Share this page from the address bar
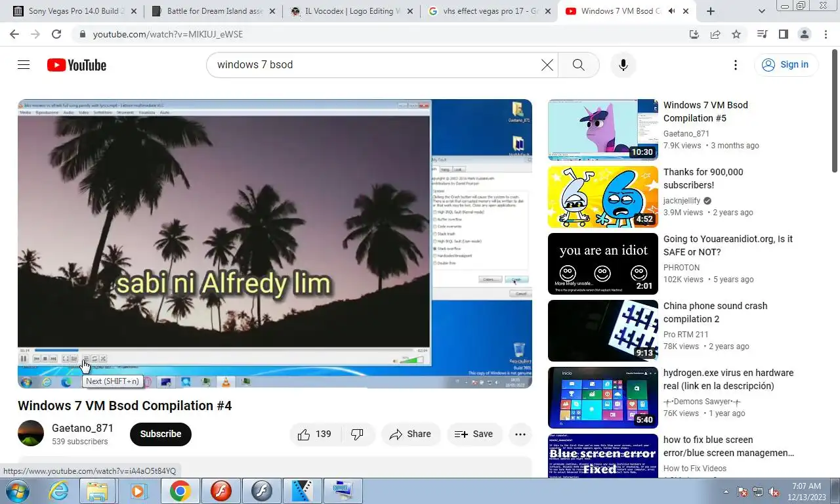Viewport: 840px width, 504px height. pos(715,34)
